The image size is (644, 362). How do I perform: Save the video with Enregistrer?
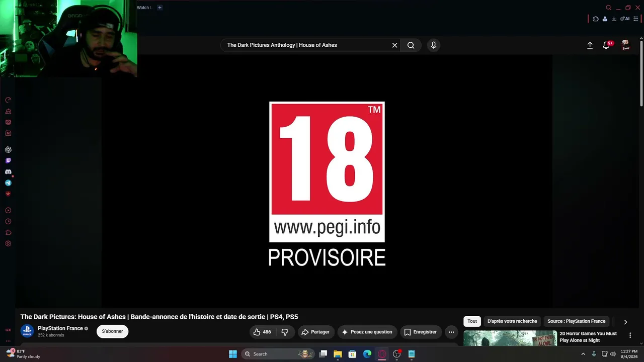421,332
